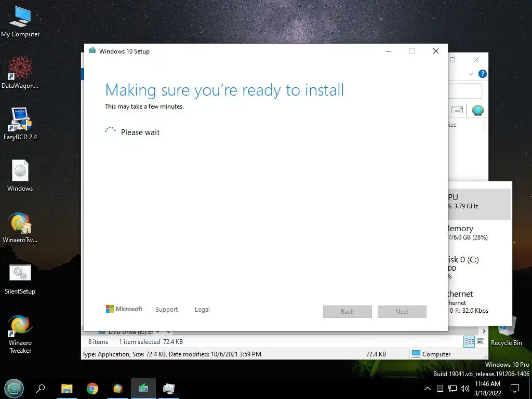Switch to Windows 10 Setup taskbar icon
The image size is (532, 399).
point(143,388)
